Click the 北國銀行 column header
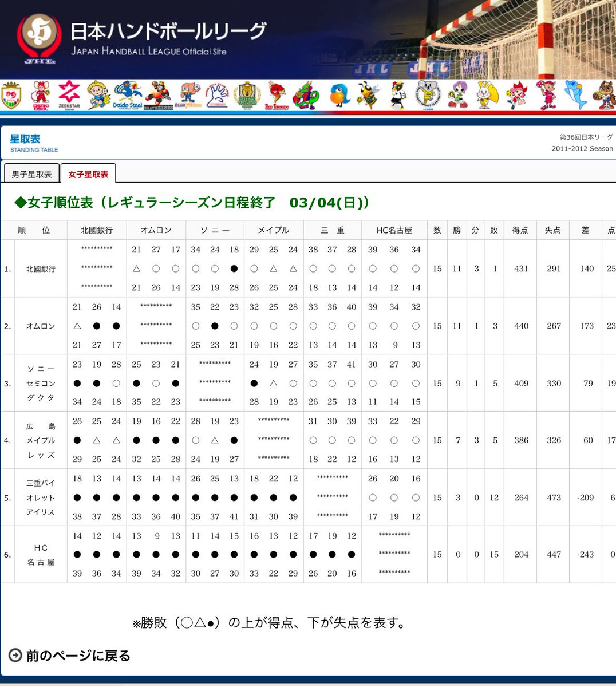616x687 pixels. (97, 230)
